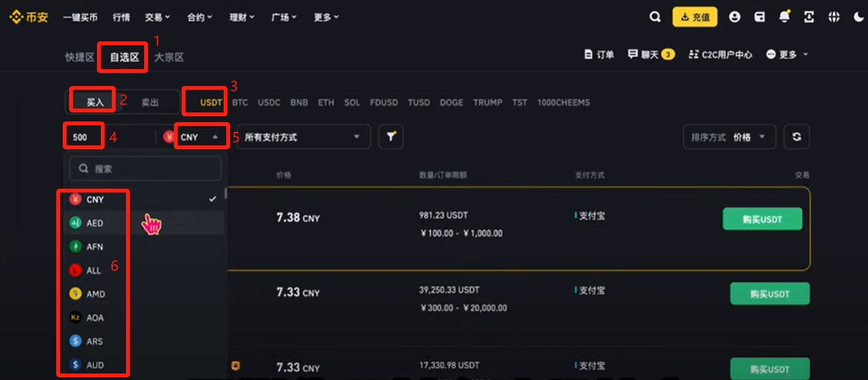The width and height of the screenshot is (868, 380).
Task: Click the Binance logo
Action: (x=28, y=17)
